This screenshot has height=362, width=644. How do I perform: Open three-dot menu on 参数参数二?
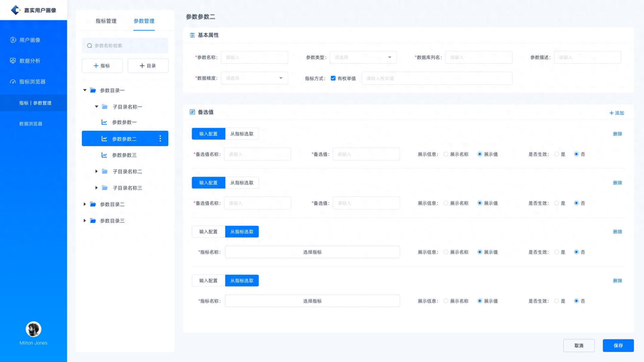point(160,138)
